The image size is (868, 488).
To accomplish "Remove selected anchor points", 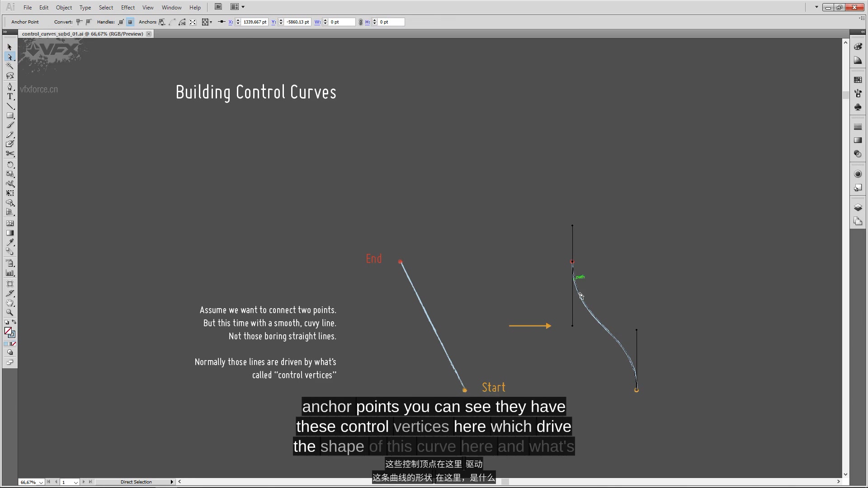I will click(162, 22).
